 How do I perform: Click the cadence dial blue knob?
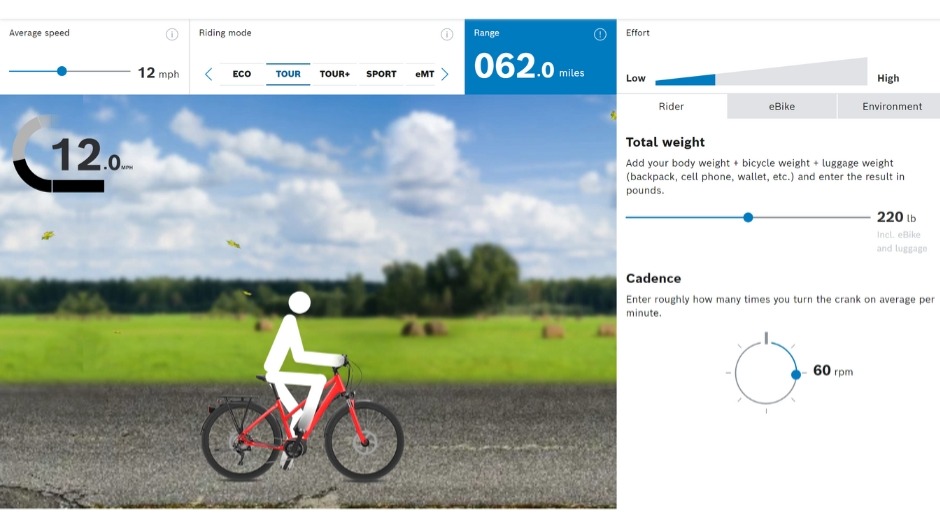coord(796,374)
